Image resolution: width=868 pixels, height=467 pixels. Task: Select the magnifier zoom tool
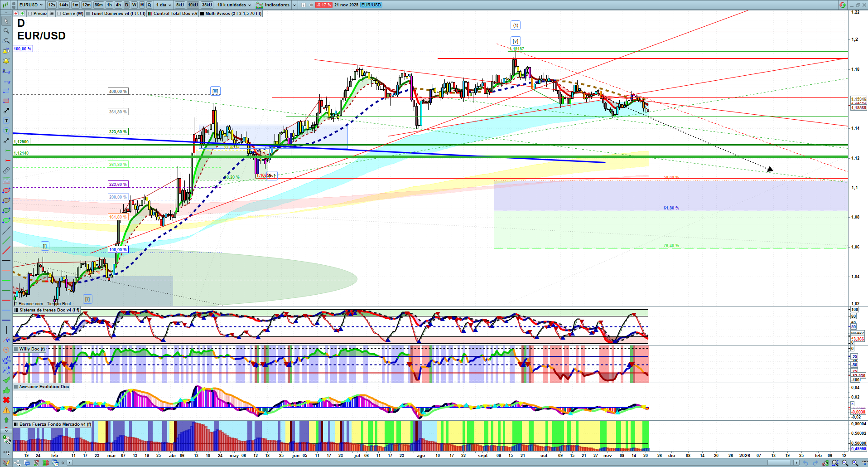pos(6,31)
